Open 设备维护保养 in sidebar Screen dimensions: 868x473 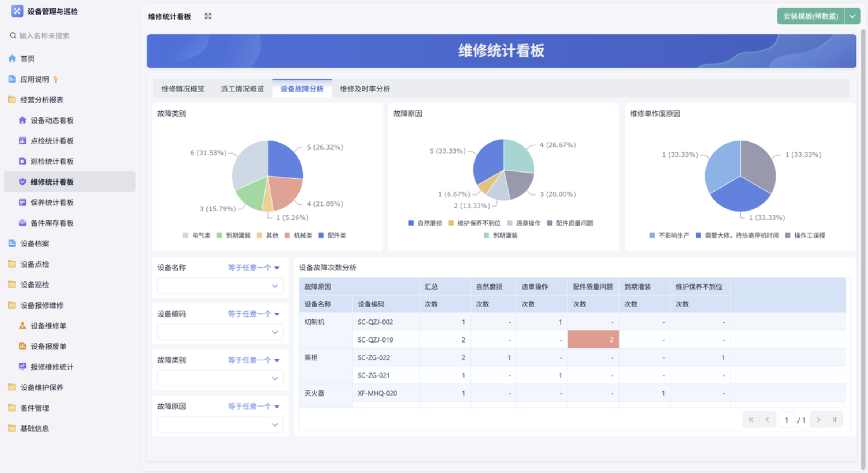(42, 387)
